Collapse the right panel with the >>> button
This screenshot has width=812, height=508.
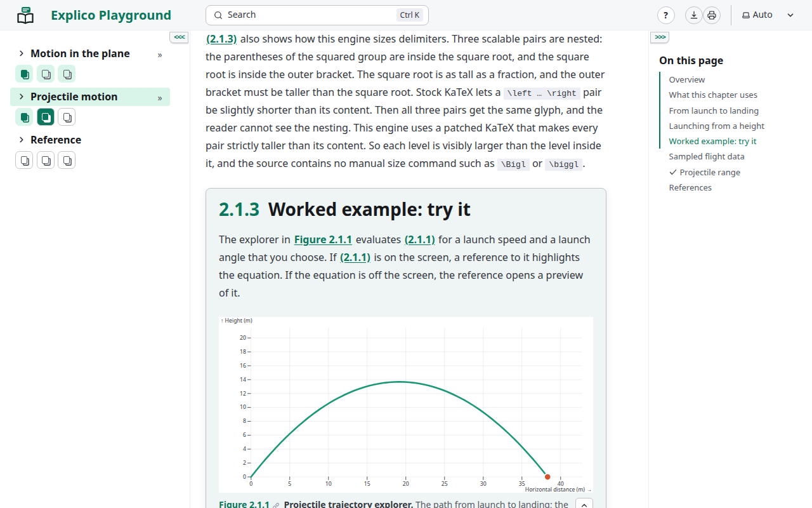click(660, 37)
